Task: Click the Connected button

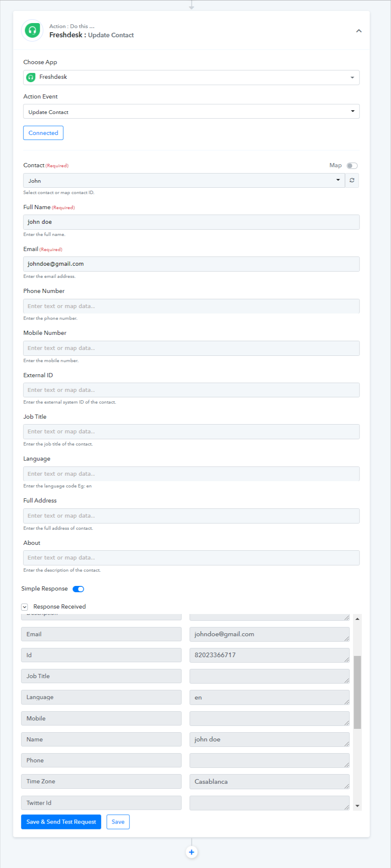Action: [43, 133]
